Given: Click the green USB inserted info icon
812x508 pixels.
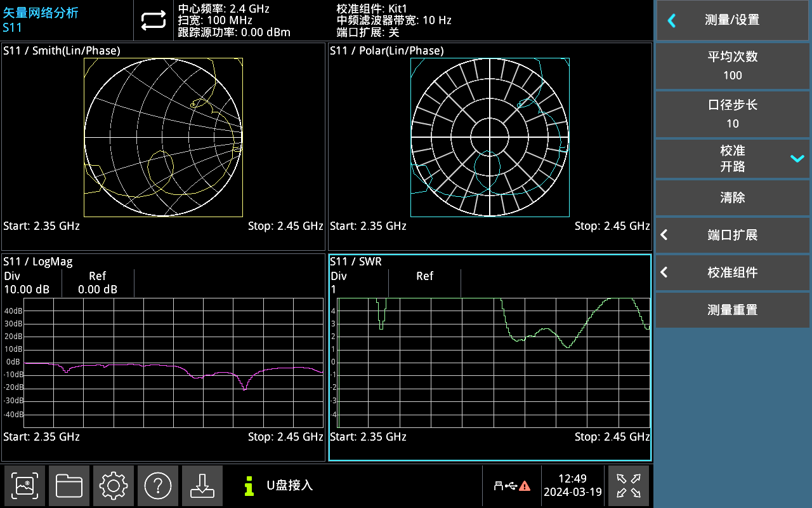Looking at the screenshot, I should pos(249,486).
